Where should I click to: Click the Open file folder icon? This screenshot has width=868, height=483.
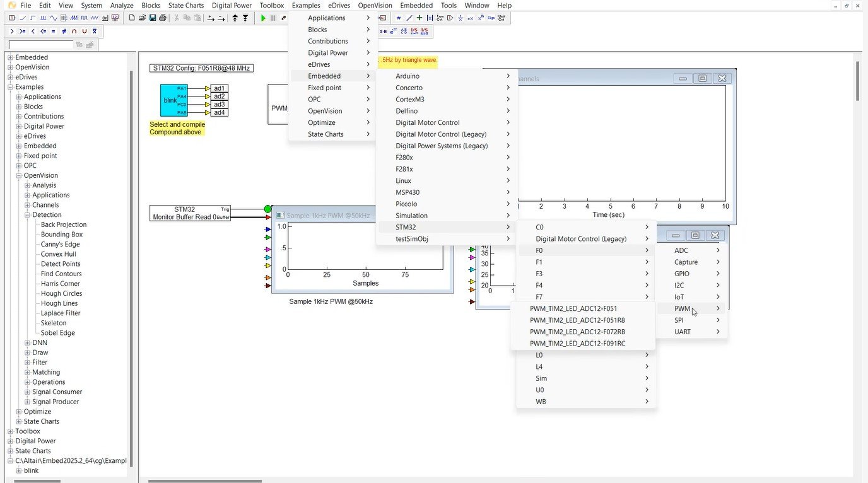pyautogui.click(x=142, y=18)
